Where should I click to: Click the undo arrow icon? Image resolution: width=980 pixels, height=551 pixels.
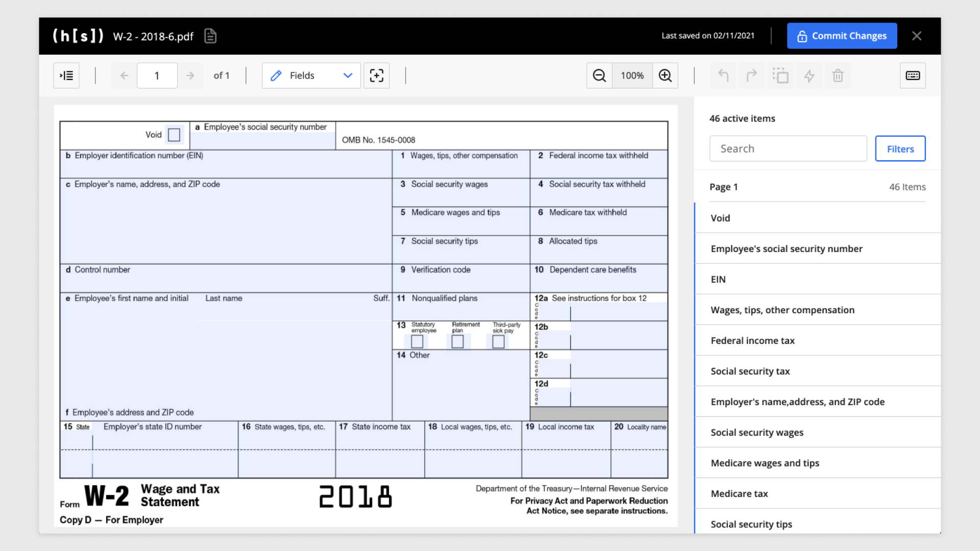(723, 76)
